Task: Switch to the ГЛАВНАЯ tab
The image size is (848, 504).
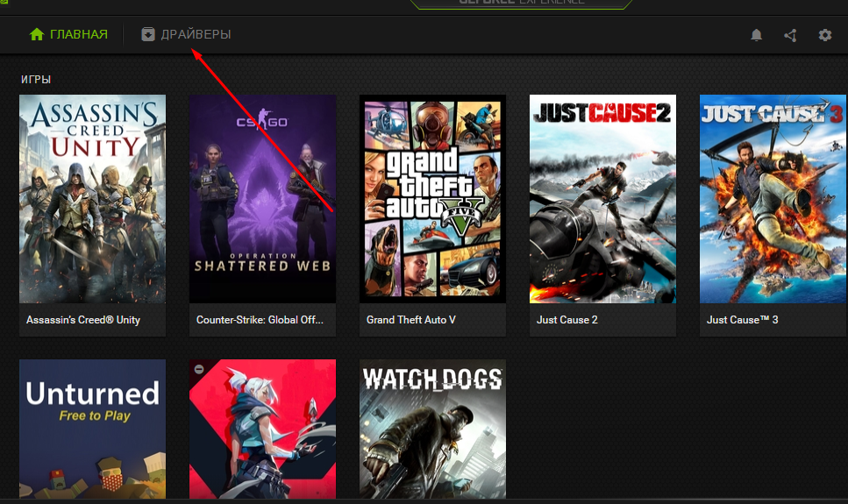Action: point(68,34)
